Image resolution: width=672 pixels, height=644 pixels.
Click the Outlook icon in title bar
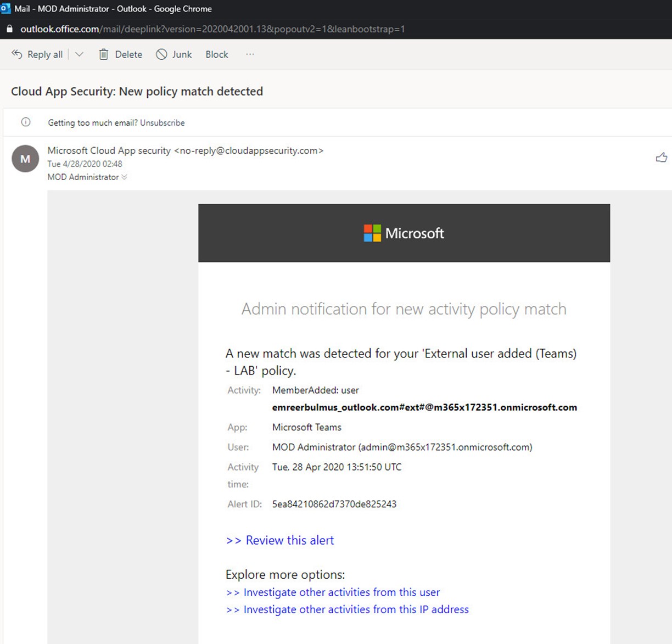[x=5, y=9]
